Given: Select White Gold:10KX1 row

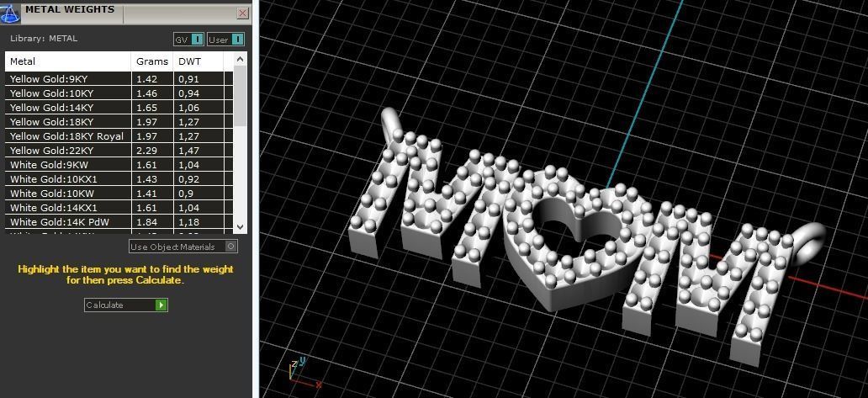Looking at the screenshot, I should pos(119,179).
